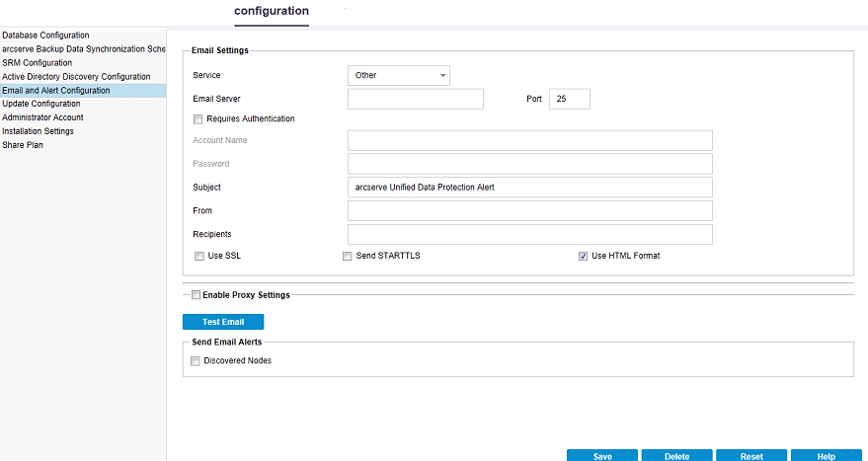Tick the Discovered Nodes checkbox
The height and width of the screenshot is (461, 868).
pyautogui.click(x=196, y=361)
